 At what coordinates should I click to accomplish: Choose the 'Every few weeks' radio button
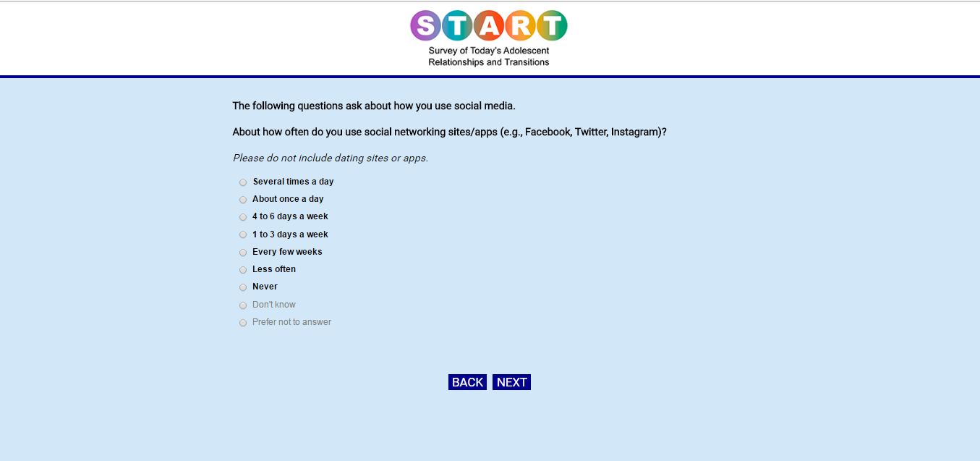tap(243, 253)
